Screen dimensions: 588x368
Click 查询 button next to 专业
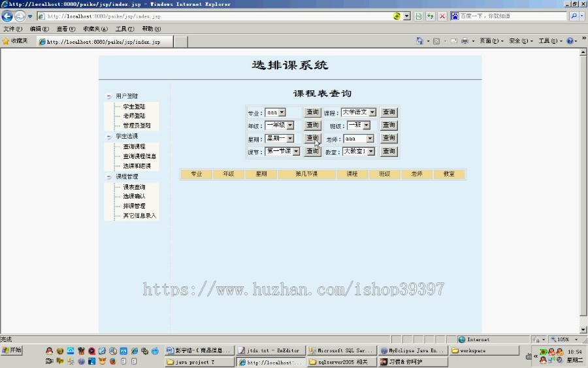click(x=312, y=112)
